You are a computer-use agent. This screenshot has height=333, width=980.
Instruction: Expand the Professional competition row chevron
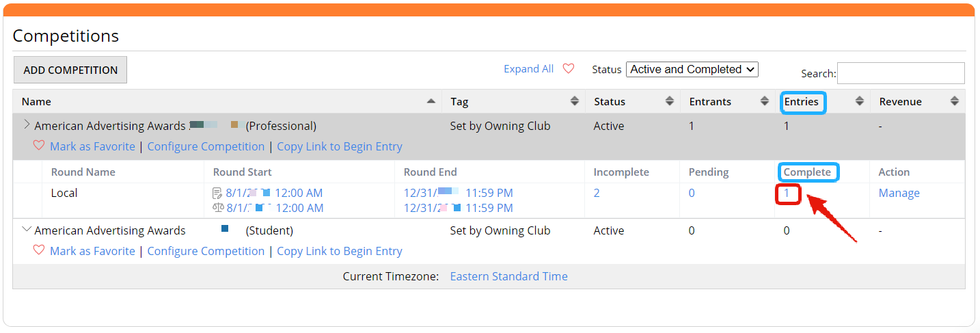point(27,125)
